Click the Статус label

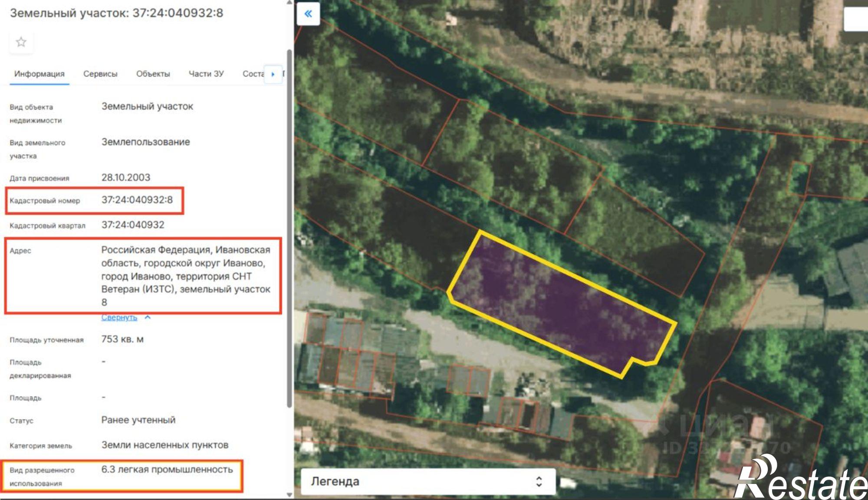pos(21,421)
